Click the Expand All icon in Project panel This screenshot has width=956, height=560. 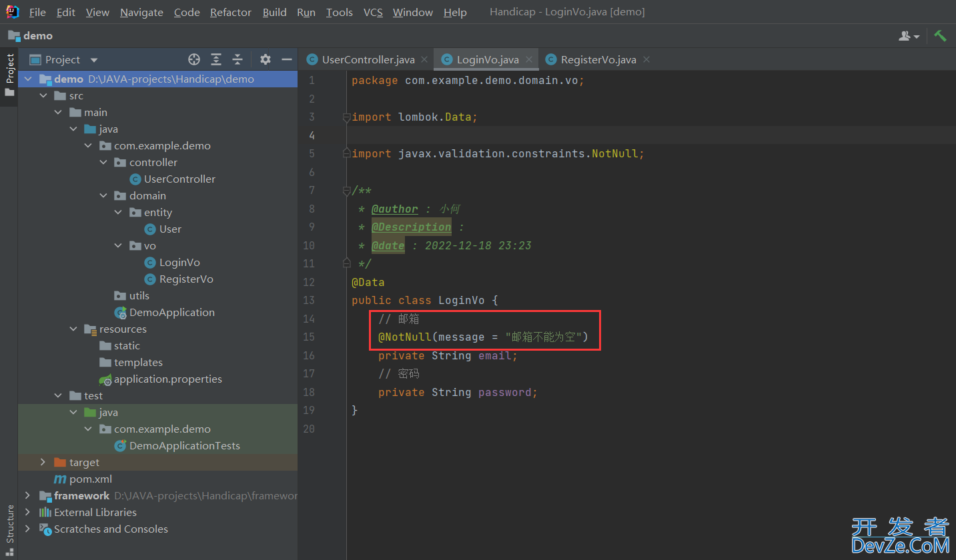216,59
